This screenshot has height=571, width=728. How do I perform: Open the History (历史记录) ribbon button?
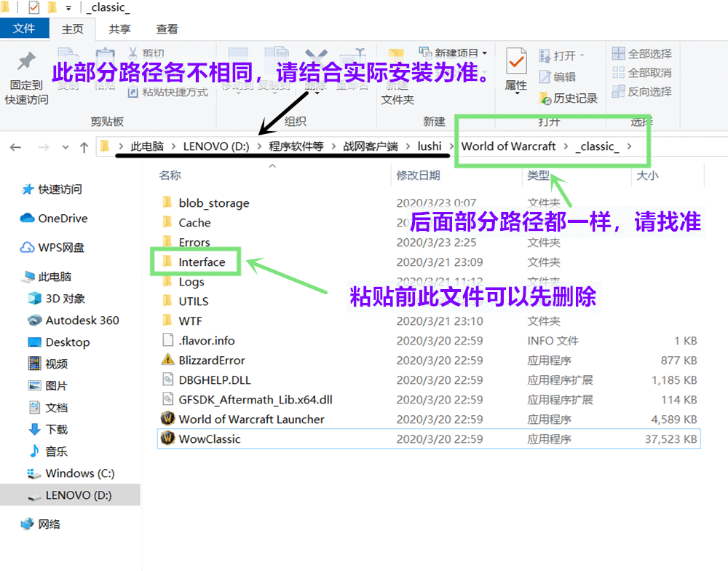[x=568, y=98]
